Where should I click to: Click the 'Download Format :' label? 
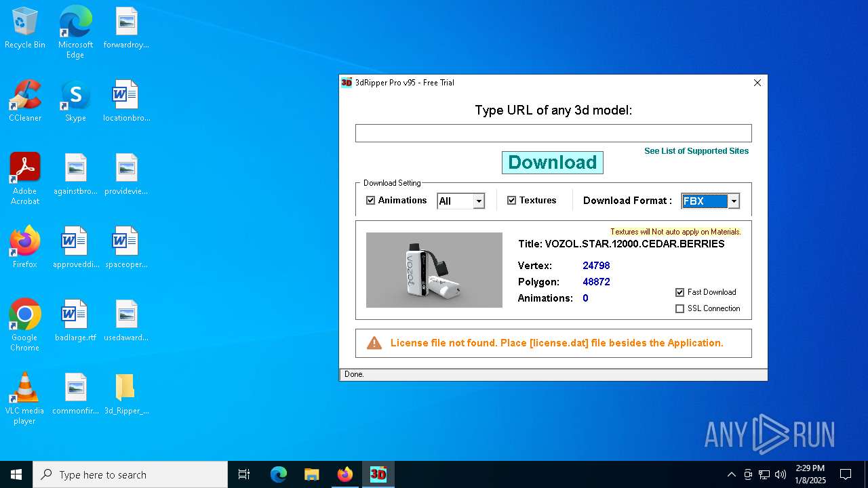point(627,201)
